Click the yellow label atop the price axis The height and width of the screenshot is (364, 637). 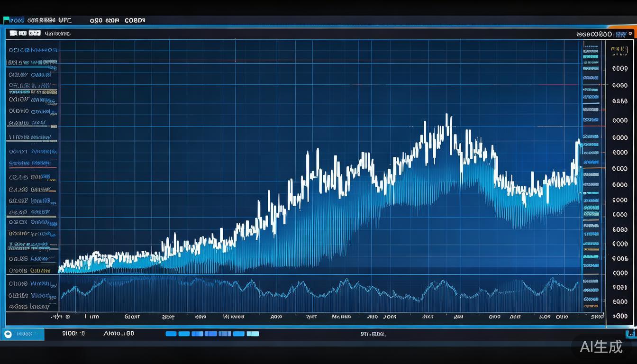pyautogui.click(x=619, y=49)
